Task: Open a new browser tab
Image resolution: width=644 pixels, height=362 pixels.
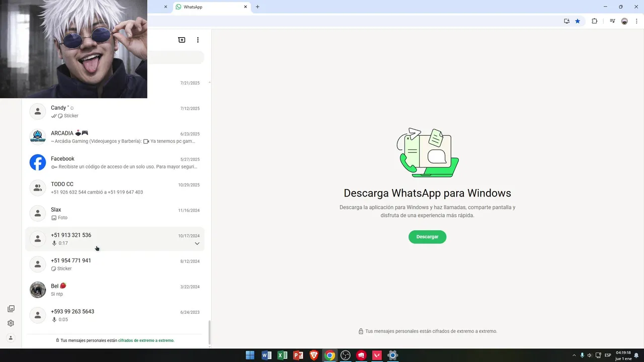Action: point(258,7)
